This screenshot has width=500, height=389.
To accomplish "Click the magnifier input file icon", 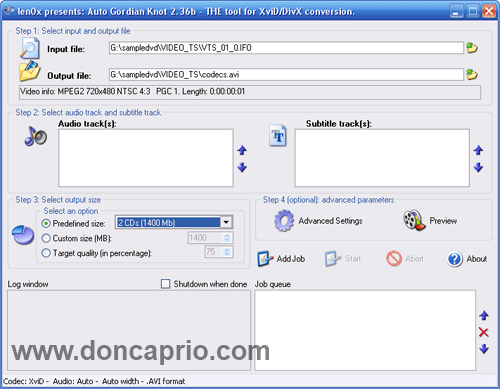I will (x=30, y=49).
